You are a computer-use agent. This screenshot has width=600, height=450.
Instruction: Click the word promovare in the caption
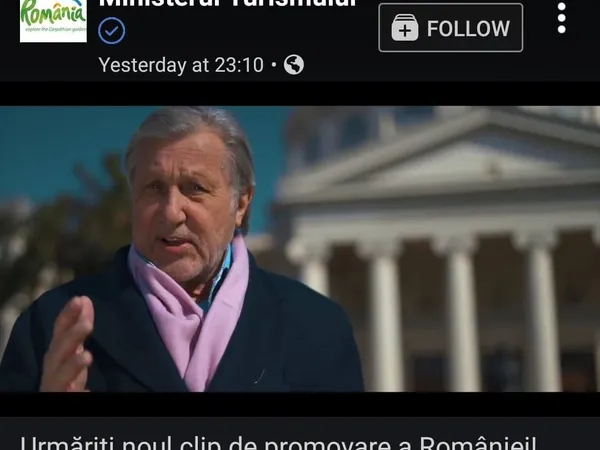[x=327, y=444]
